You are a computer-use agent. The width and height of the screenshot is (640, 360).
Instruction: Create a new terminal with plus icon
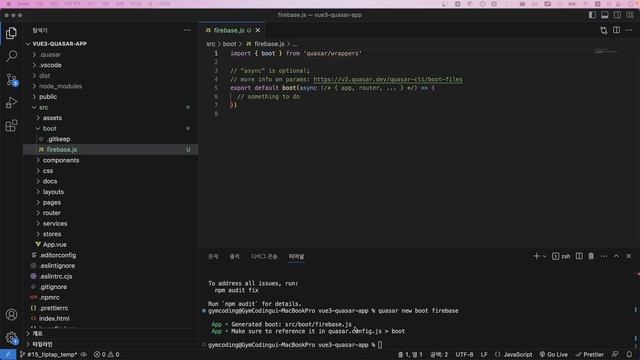pos(536,256)
